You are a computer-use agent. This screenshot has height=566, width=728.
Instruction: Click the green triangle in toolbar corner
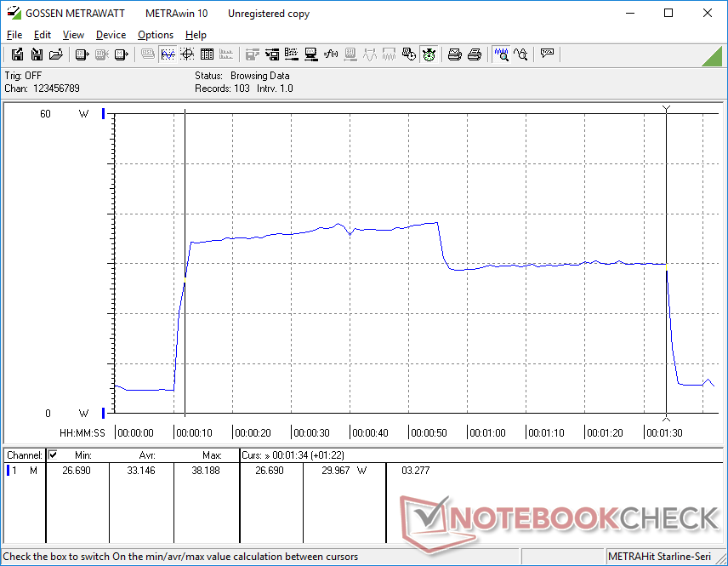click(x=712, y=56)
